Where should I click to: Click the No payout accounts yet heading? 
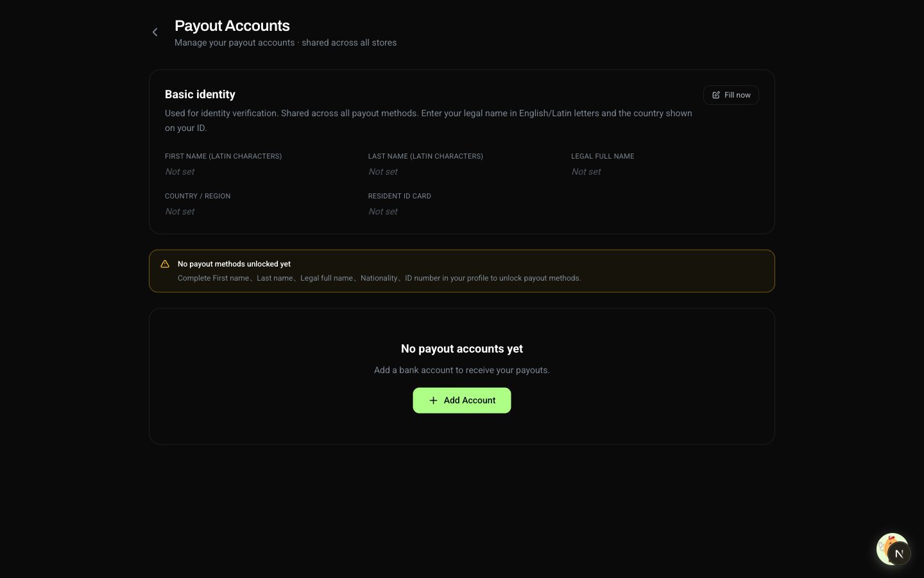coord(462,349)
